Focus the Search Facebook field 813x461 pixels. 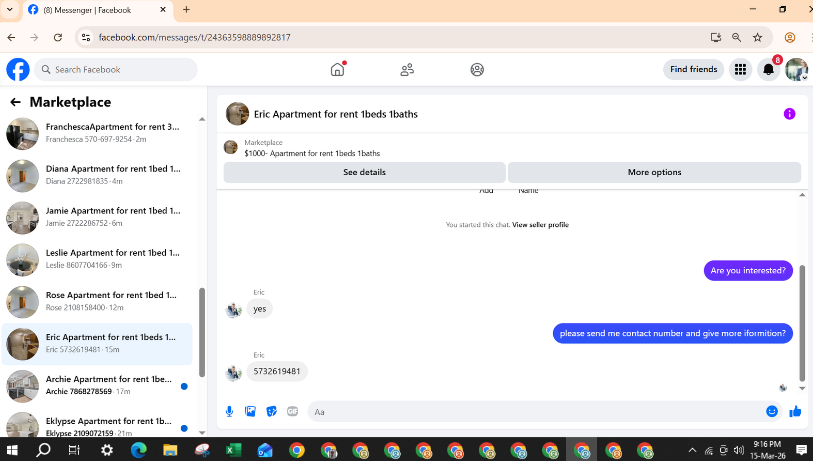tap(116, 69)
